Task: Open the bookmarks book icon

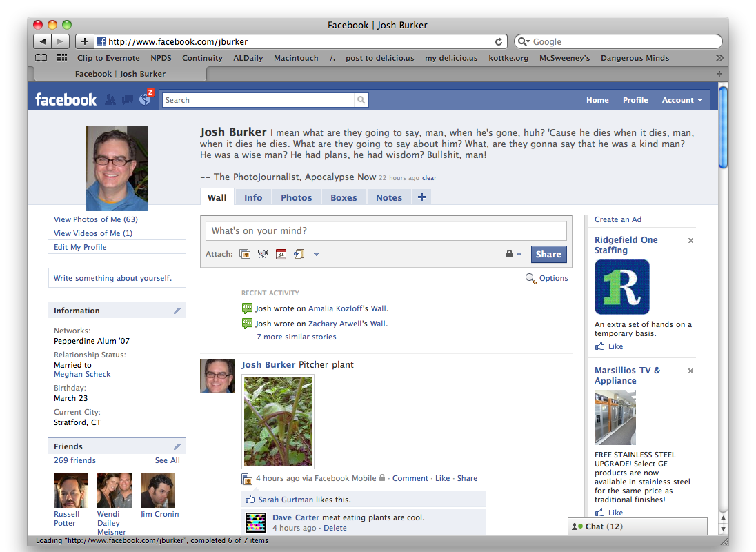Action: pyautogui.click(x=41, y=58)
